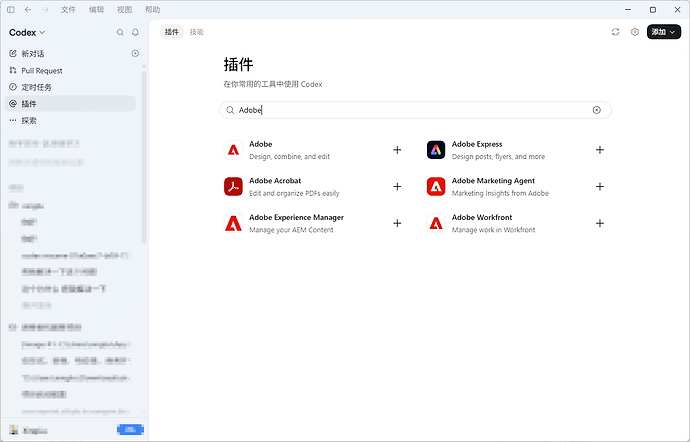The height and width of the screenshot is (442, 690).
Task: Open the 添加 dropdown button
Action: (x=664, y=32)
